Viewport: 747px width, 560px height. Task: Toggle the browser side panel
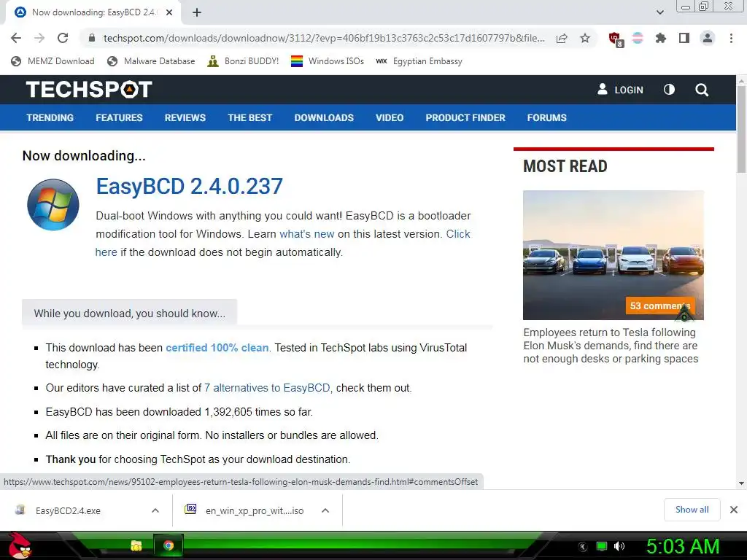click(x=684, y=38)
